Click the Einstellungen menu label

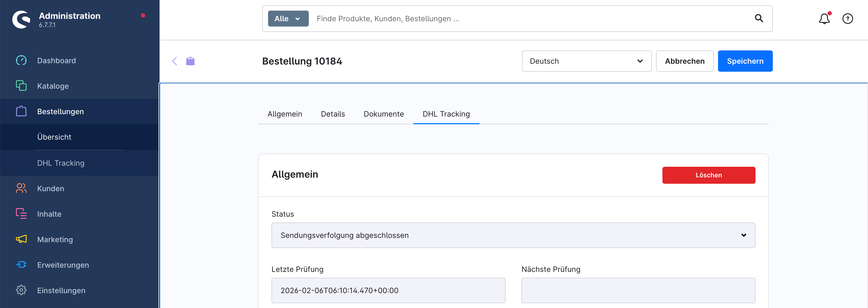pos(61,290)
